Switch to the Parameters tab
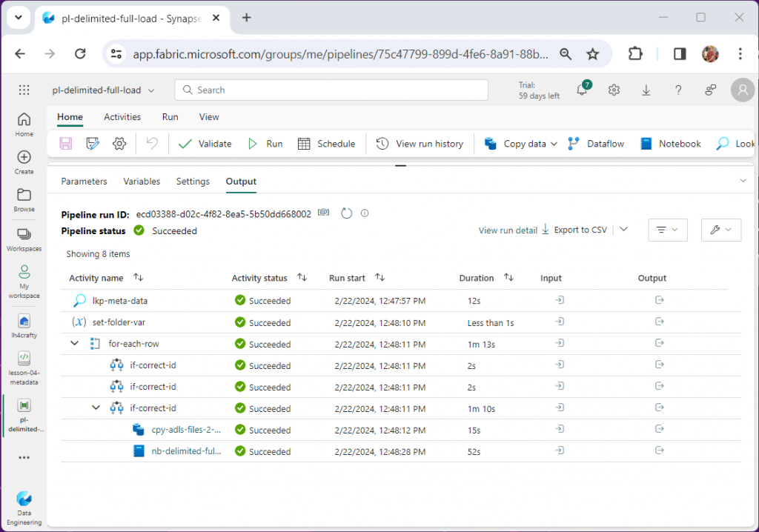The image size is (759, 532). [x=84, y=181]
